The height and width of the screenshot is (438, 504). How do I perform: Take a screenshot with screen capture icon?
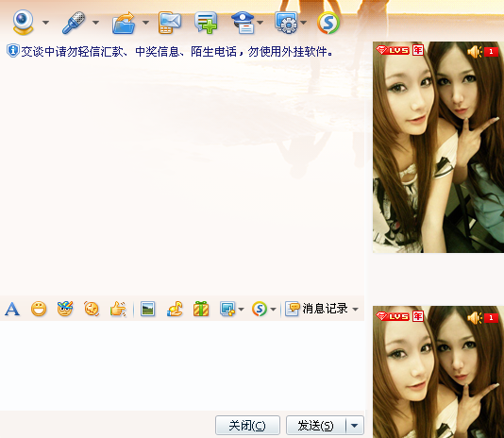tap(227, 309)
